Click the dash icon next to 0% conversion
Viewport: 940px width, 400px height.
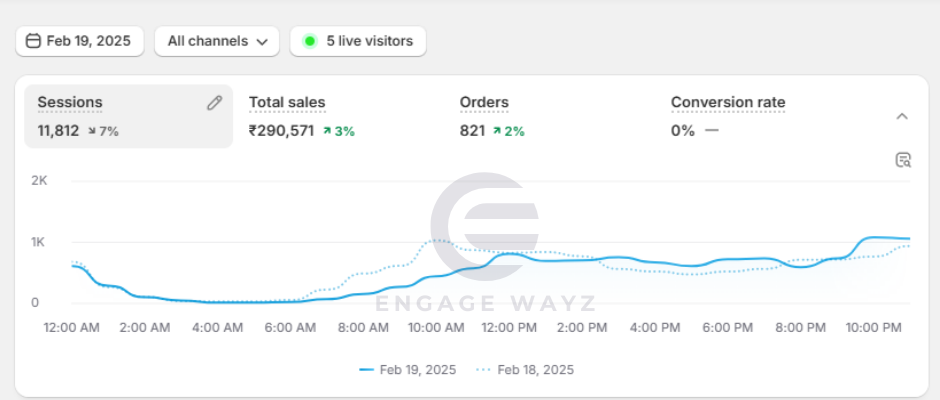pyautogui.click(x=711, y=131)
